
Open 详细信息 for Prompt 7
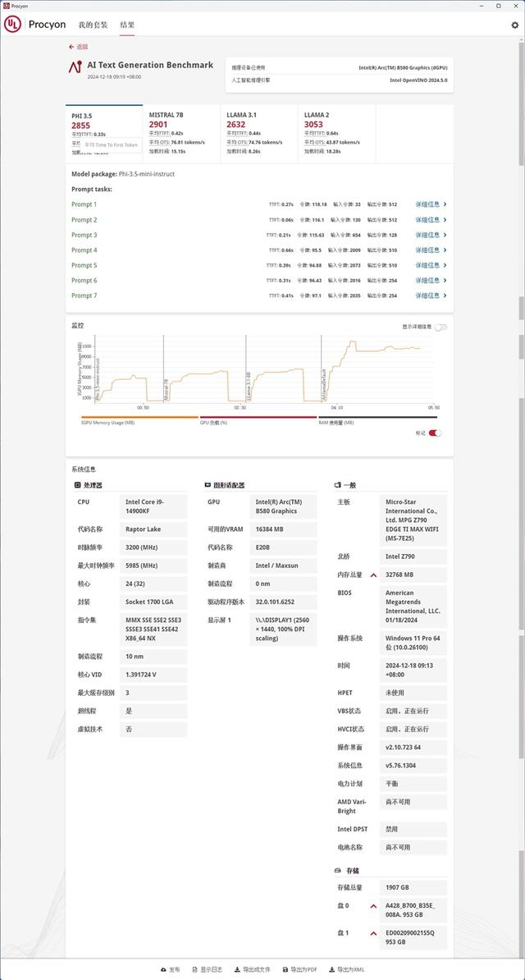coord(431,295)
